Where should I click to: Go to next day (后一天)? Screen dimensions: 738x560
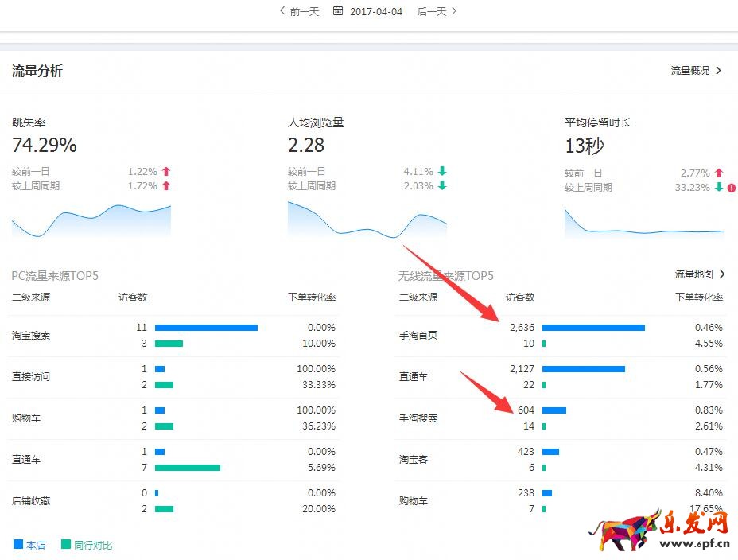[437, 11]
